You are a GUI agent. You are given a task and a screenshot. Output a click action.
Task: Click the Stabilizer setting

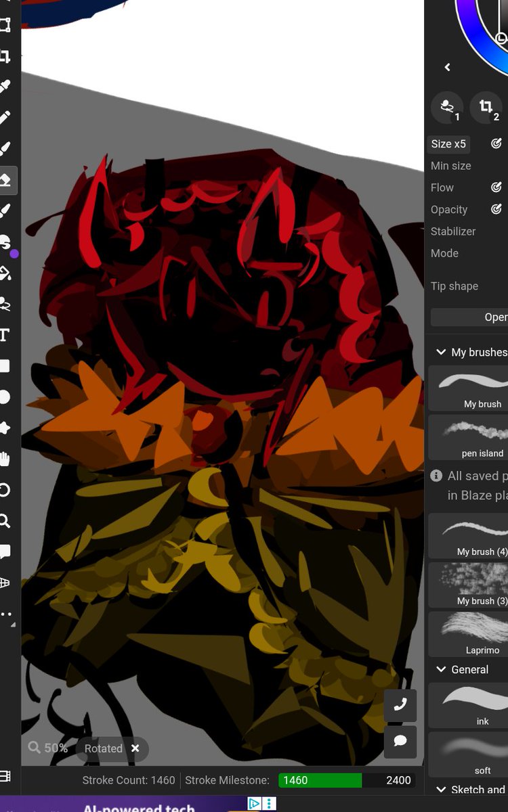click(x=453, y=231)
